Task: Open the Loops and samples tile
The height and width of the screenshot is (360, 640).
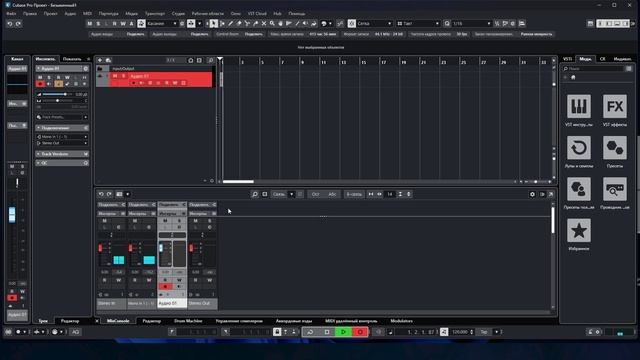Action: tap(579, 148)
